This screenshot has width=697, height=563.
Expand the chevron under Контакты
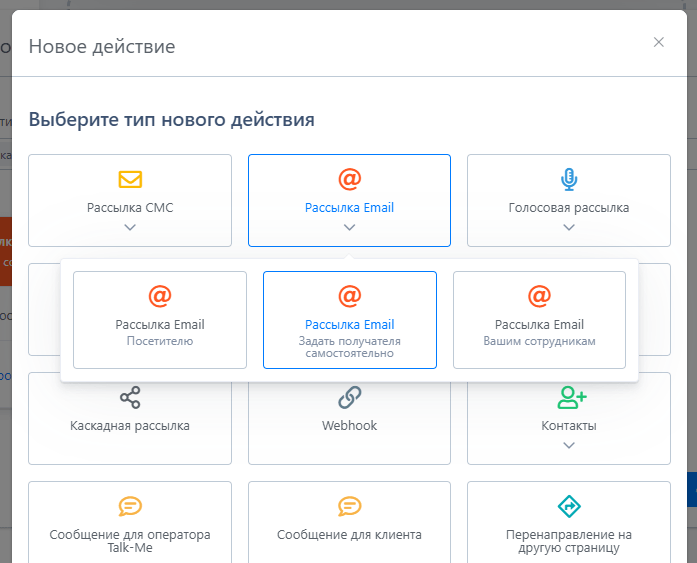tap(569, 445)
